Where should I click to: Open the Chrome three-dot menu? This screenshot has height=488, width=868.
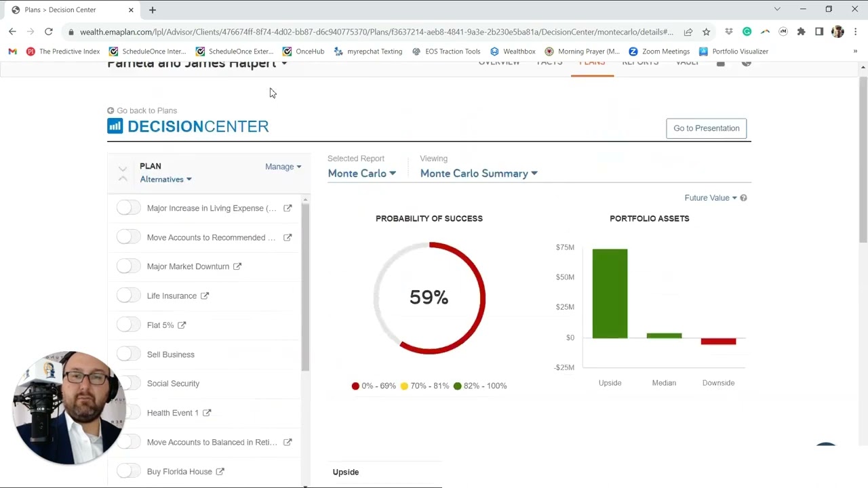[x=856, y=32]
